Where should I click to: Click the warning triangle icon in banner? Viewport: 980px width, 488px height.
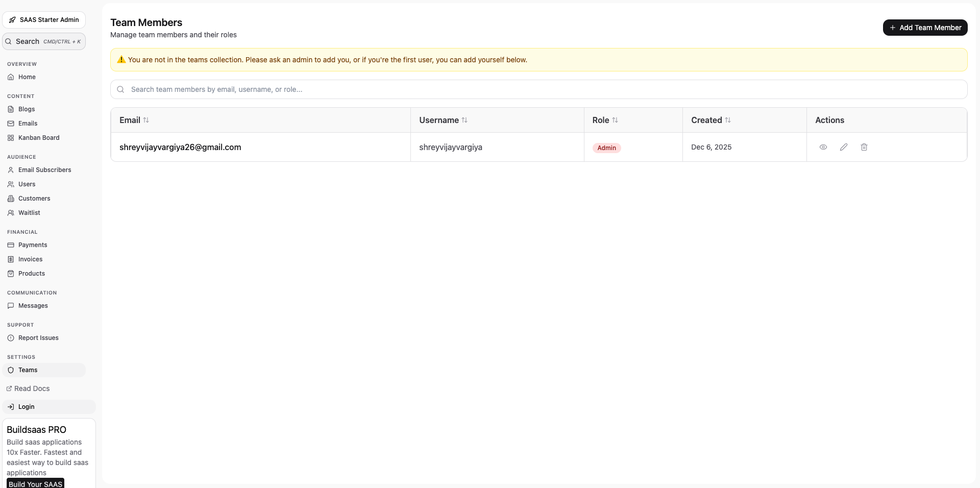click(x=121, y=60)
